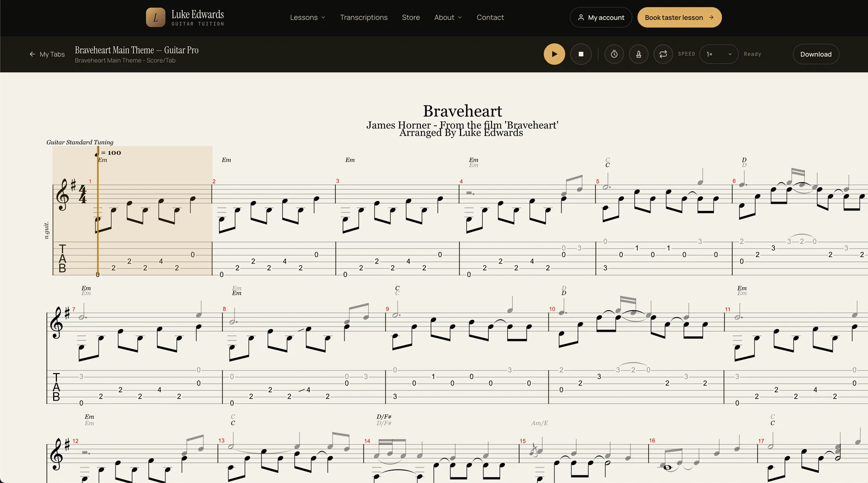Click the Luke Edwards logo badge
Screen dimensions: 868x483
[x=156, y=17]
